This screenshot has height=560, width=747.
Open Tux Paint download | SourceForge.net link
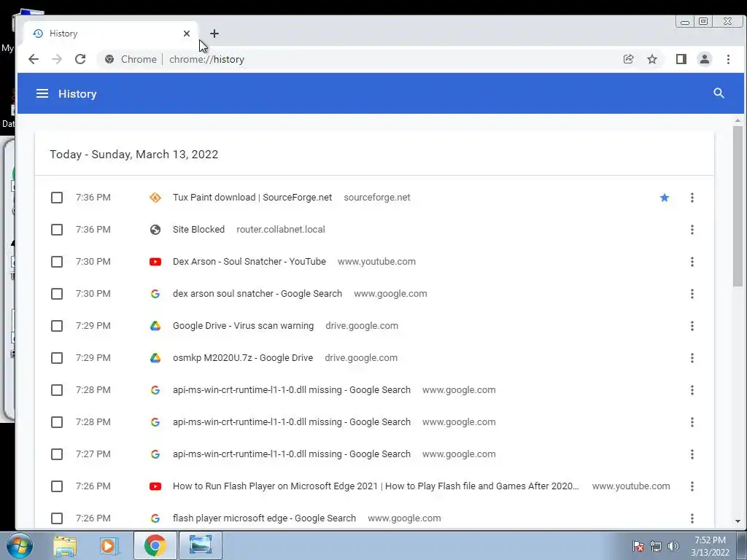point(252,198)
